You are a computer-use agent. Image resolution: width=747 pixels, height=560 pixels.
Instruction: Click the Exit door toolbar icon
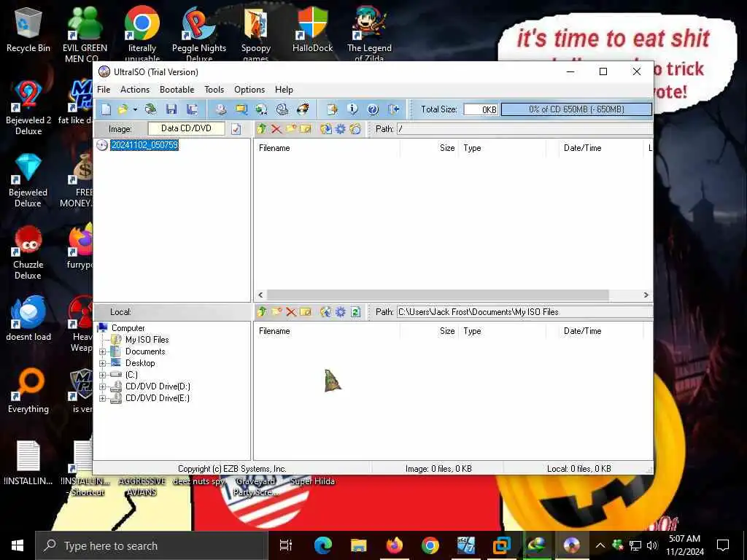point(393,109)
